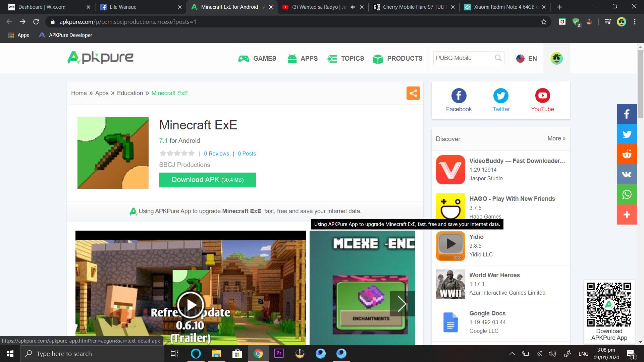
Task: Click More link in Discover
Action: coord(556,138)
